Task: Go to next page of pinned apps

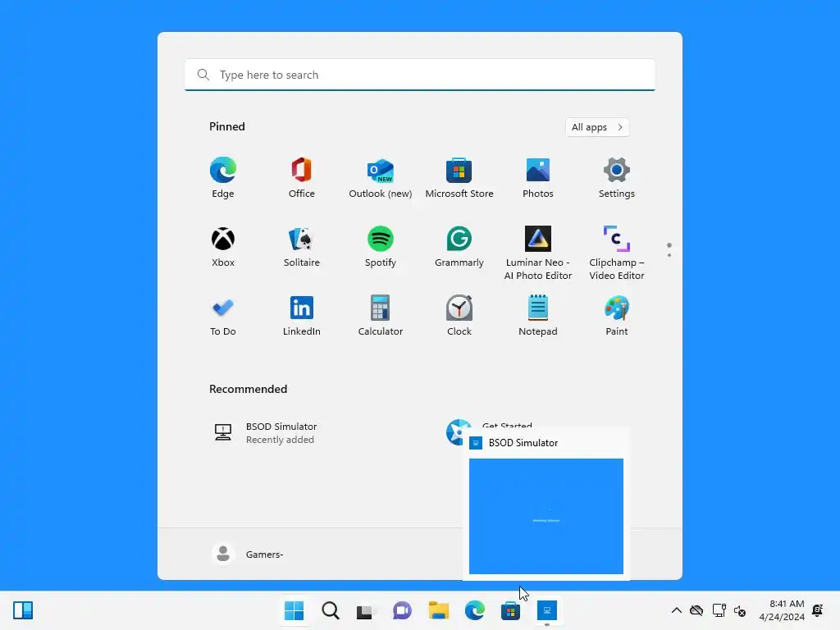Action: tap(669, 255)
